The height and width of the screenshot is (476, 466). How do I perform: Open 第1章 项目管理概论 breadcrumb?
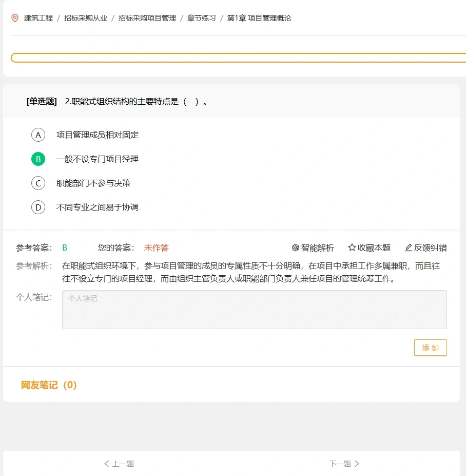[259, 17]
